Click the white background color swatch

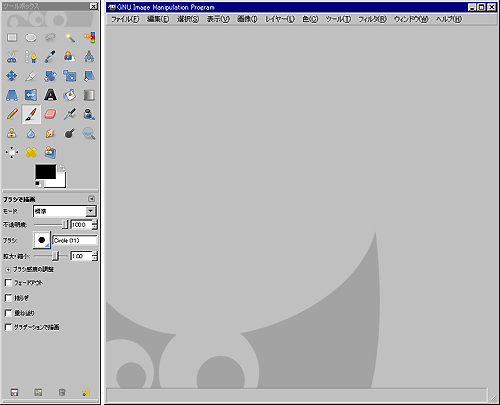click(61, 183)
